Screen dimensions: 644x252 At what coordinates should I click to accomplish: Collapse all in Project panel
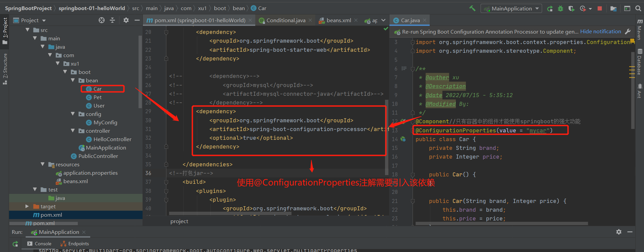pos(112,20)
